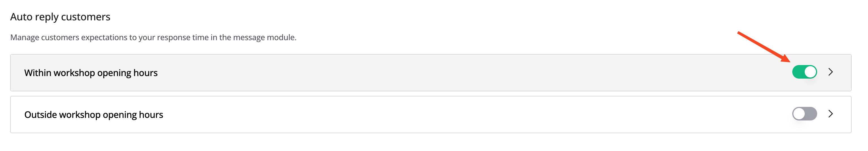The width and height of the screenshot is (868, 151).
Task: Click empty space in the white outside-hours card
Action: pos(472,115)
